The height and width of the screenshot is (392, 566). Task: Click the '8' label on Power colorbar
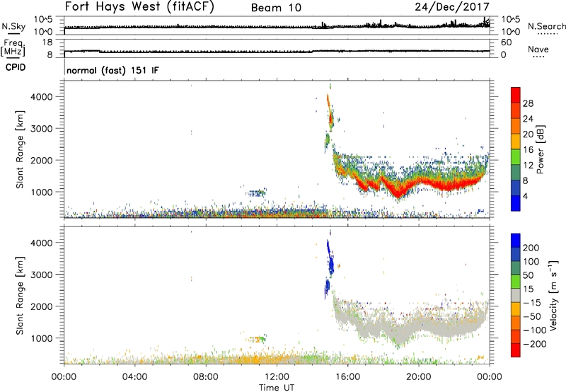coord(526,180)
